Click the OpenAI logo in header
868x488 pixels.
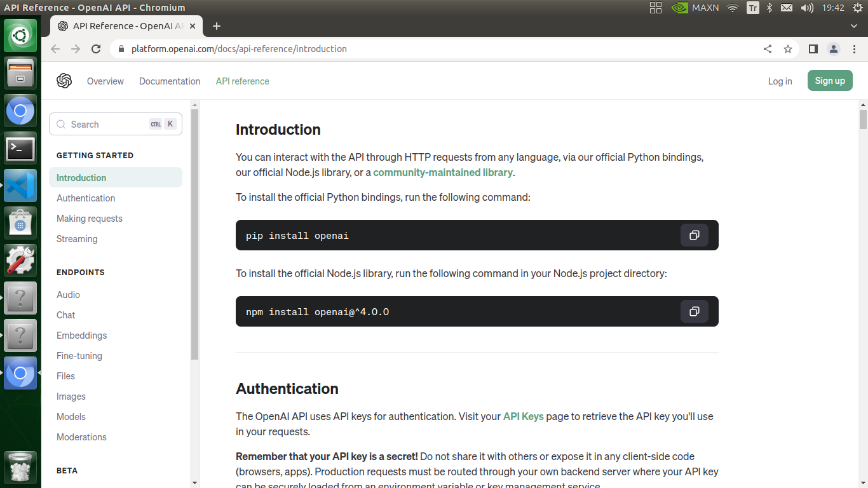tap(64, 81)
